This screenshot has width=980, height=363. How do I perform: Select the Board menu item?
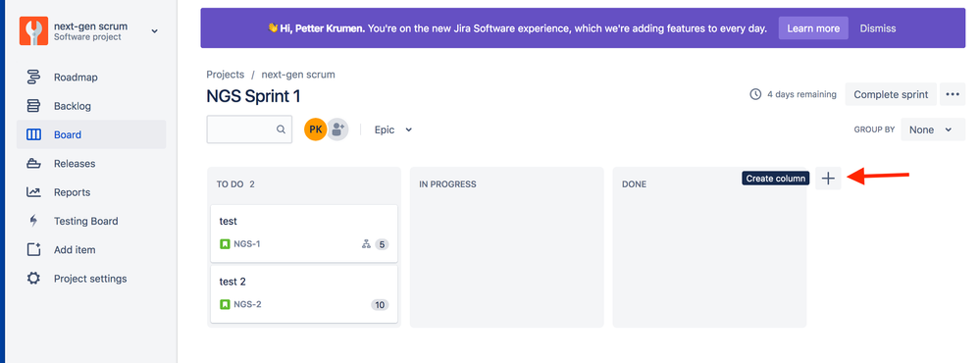point(91,134)
